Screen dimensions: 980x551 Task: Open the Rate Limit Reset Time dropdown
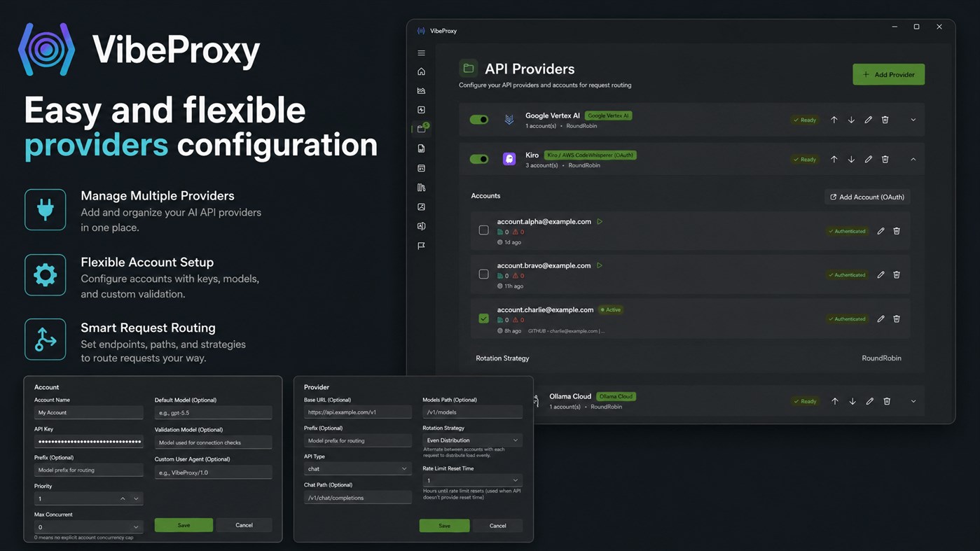(473, 480)
